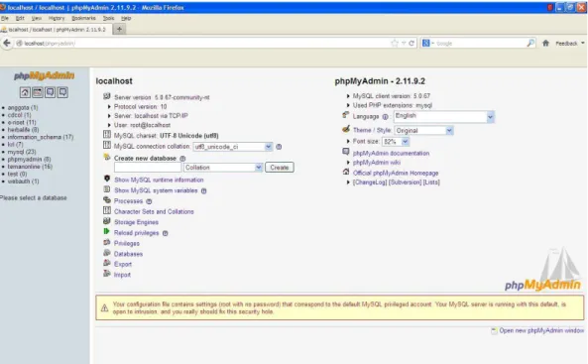This screenshot has height=364, width=588.
Task: Open the search engine selector dropdown
Action: [427, 44]
